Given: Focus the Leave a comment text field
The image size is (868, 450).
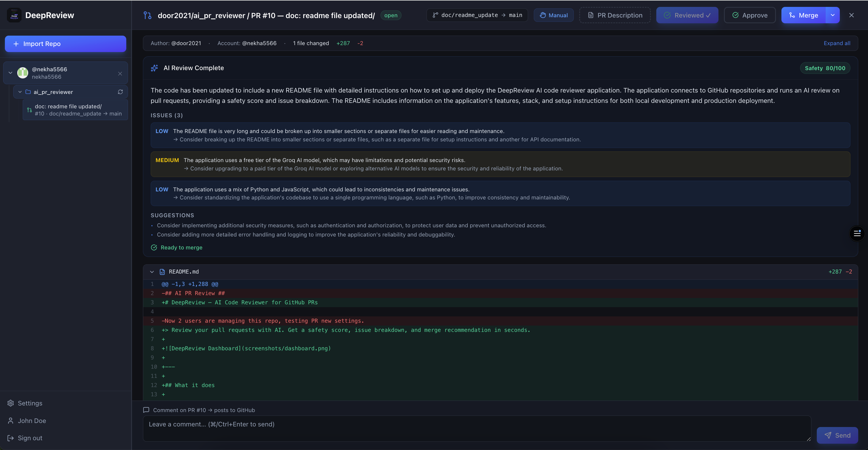Looking at the screenshot, I should pyautogui.click(x=477, y=428).
